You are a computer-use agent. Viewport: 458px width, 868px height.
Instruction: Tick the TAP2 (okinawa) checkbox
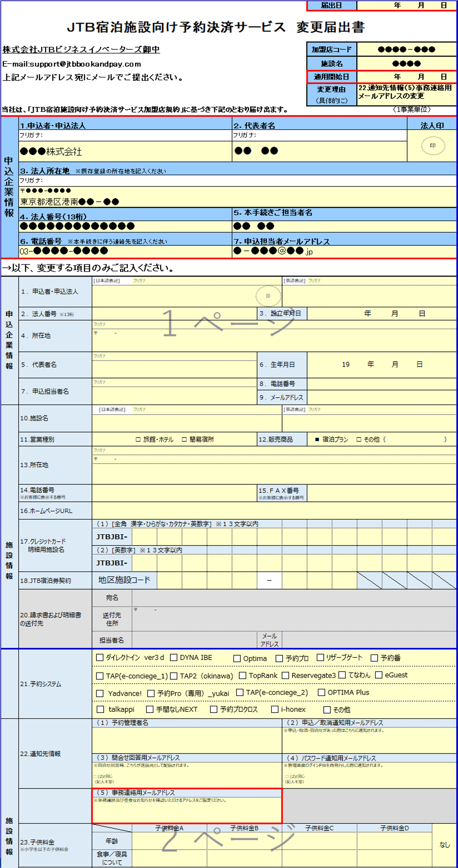[174, 676]
